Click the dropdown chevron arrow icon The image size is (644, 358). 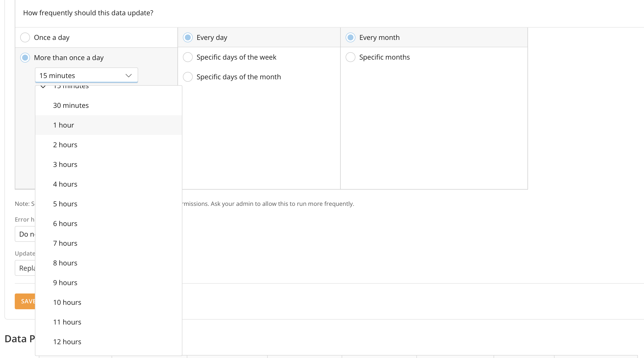[129, 76]
